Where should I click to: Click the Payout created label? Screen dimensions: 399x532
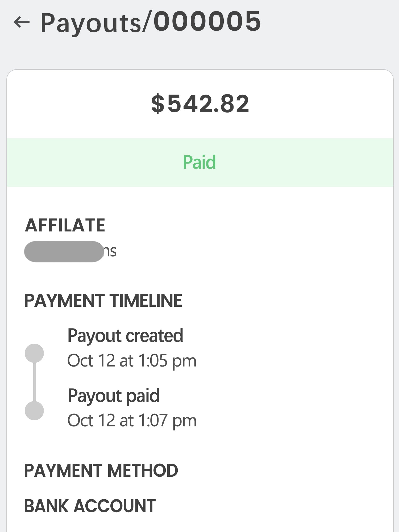(125, 336)
